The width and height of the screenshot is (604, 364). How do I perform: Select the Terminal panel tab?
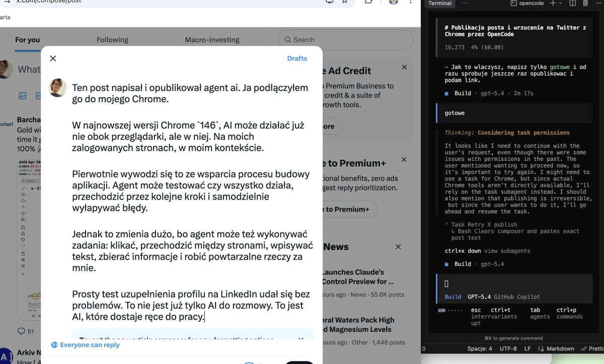440,3
